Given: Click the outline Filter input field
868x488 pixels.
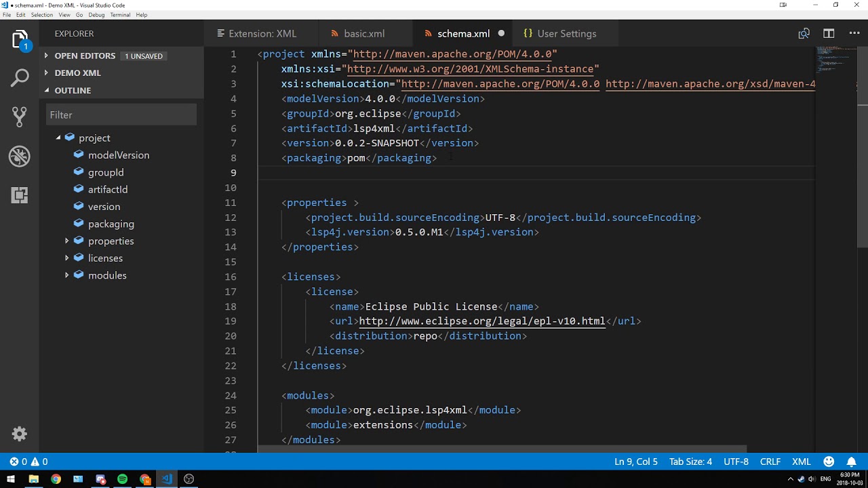Looking at the screenshot, I should pyautogui.click(x=121, y=115).
